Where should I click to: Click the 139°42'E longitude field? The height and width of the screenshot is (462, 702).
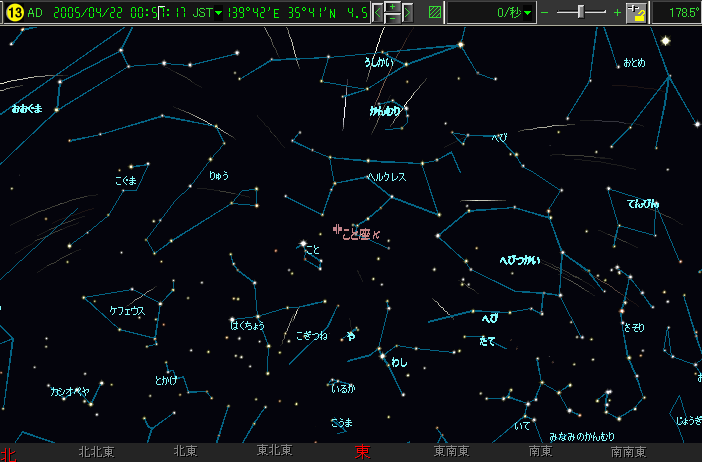point(256,13)
